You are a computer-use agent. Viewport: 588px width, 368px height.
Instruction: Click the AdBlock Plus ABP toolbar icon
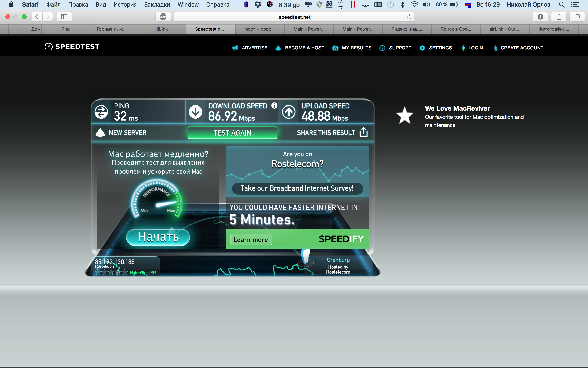163,17
